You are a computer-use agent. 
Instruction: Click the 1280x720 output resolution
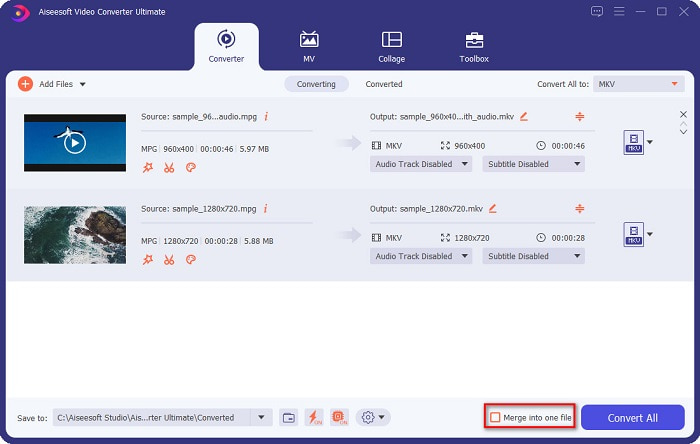click(472, 238)
